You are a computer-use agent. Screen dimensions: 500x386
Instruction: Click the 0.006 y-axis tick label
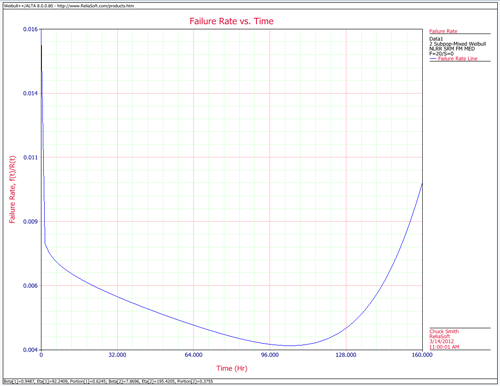point(30,286)
